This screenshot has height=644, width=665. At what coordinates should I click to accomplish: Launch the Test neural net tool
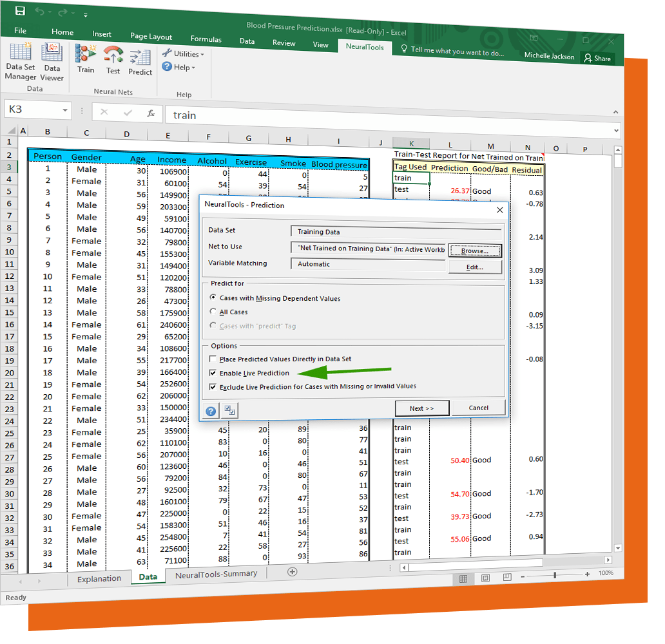[113, 60]
